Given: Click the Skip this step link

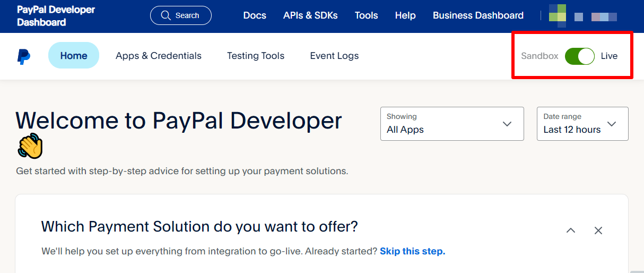Looking at the screenshot, I should 413,251.
